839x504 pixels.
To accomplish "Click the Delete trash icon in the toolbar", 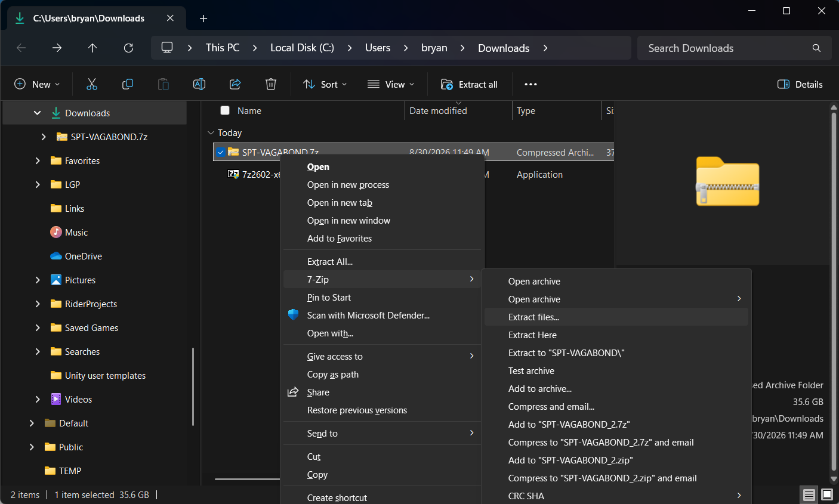I will (x=271, y=84).
